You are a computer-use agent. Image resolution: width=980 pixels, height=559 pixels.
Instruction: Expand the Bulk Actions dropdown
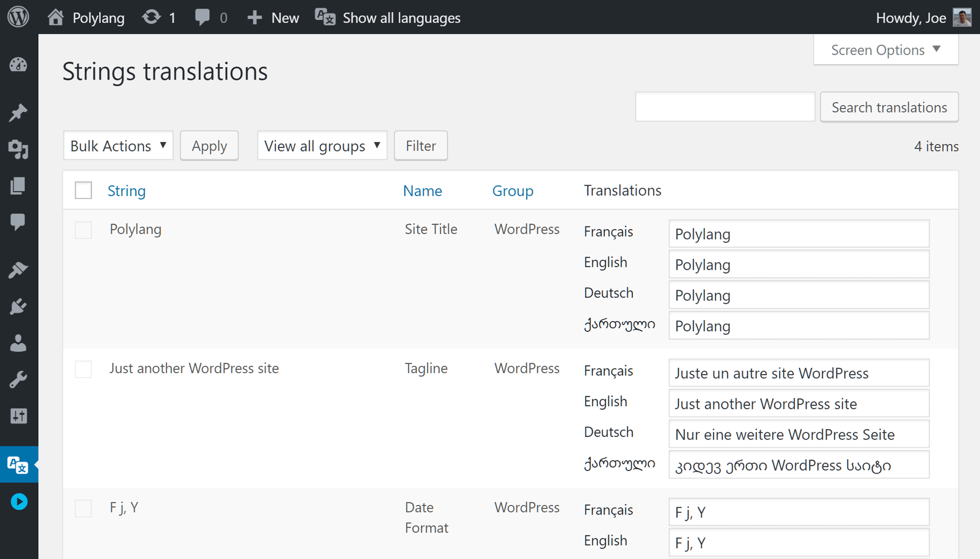pos(117,146)
